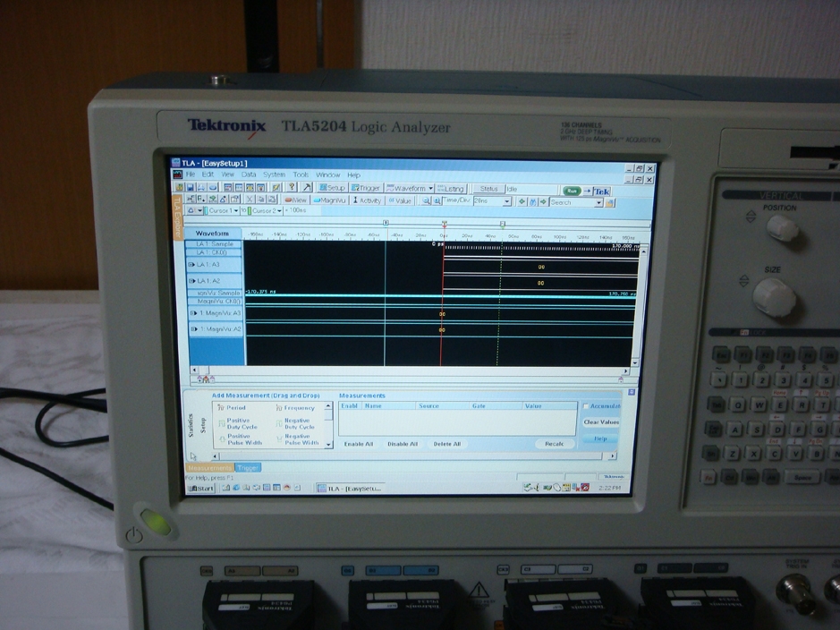Select the LA 1: Sample waveform label
Viewport: 840px width, 630px height.
(x=215, y=243)
